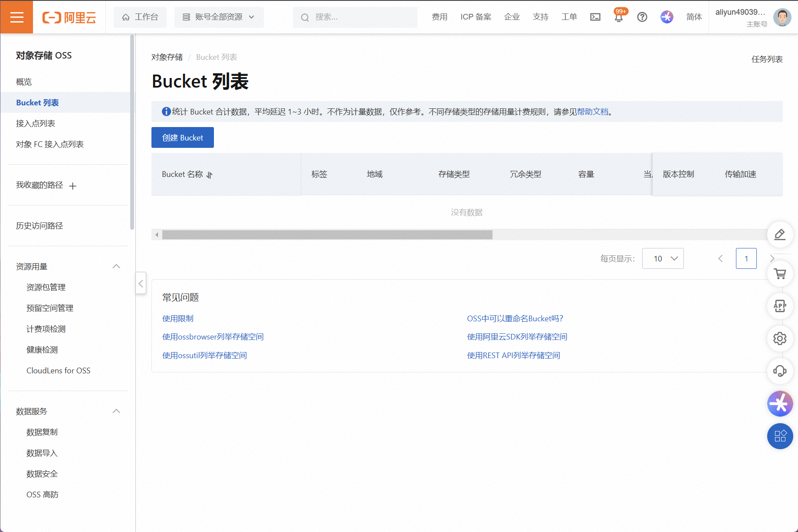Open the 账号全部资源 resource dropdown
The width and height of the screenshot is (798, 532).
[219, 17]
